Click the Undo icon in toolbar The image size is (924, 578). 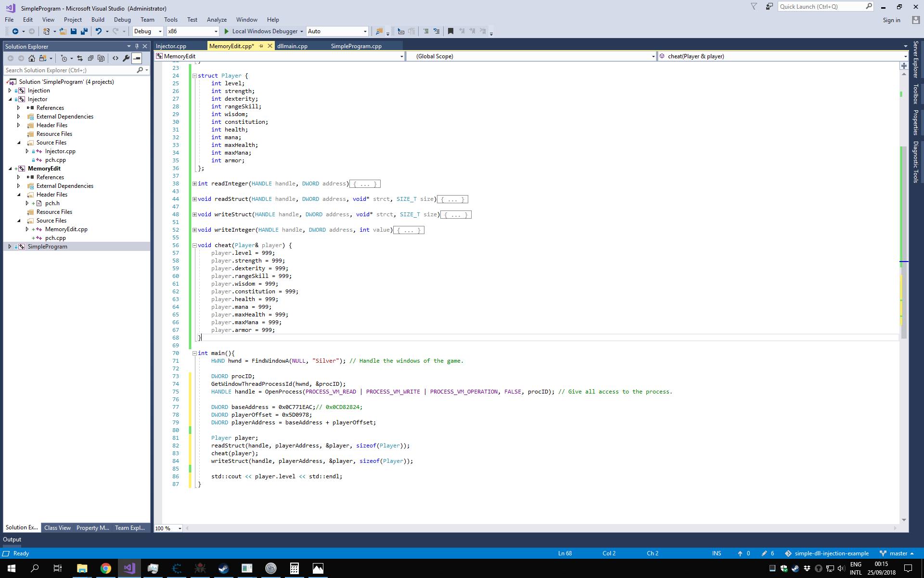tap(100, 31)
